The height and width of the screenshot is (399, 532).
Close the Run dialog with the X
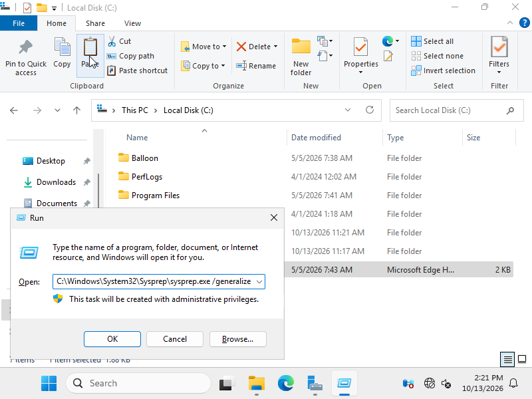[274, 218]
